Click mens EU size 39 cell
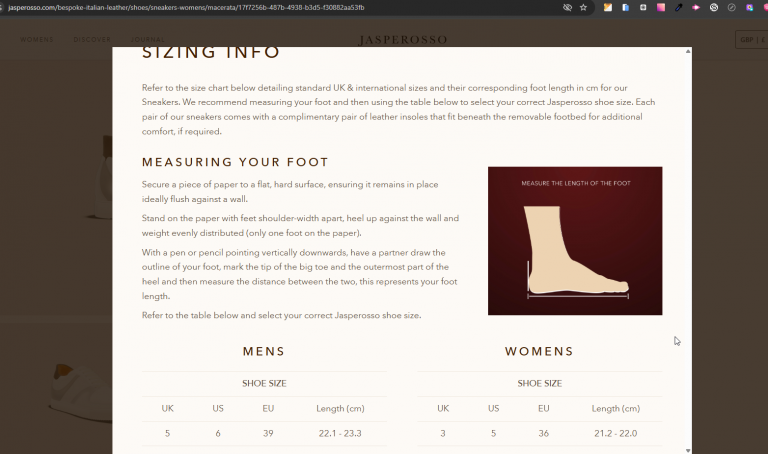 click(268, 433)
